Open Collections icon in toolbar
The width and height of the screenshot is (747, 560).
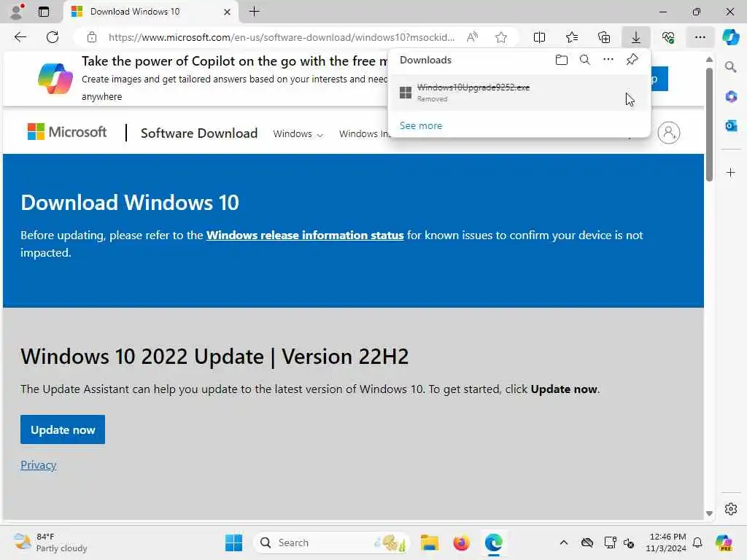point(604,37)
